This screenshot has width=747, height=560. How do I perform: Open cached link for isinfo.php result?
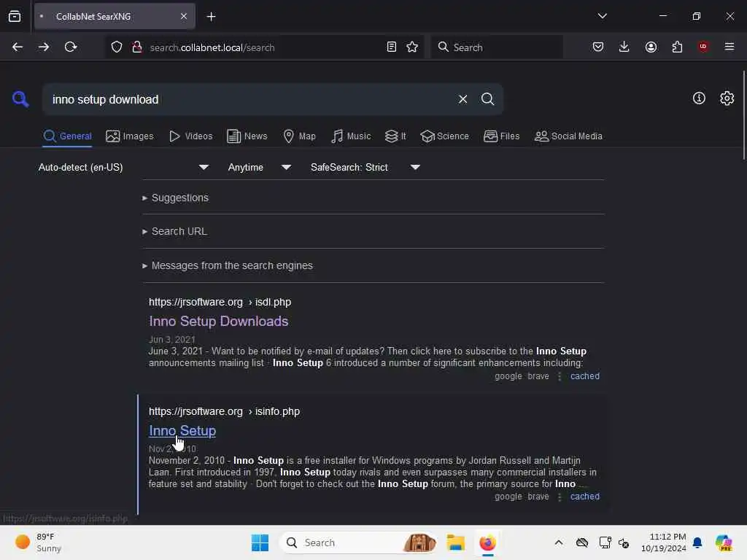click(x=584, y=496)
